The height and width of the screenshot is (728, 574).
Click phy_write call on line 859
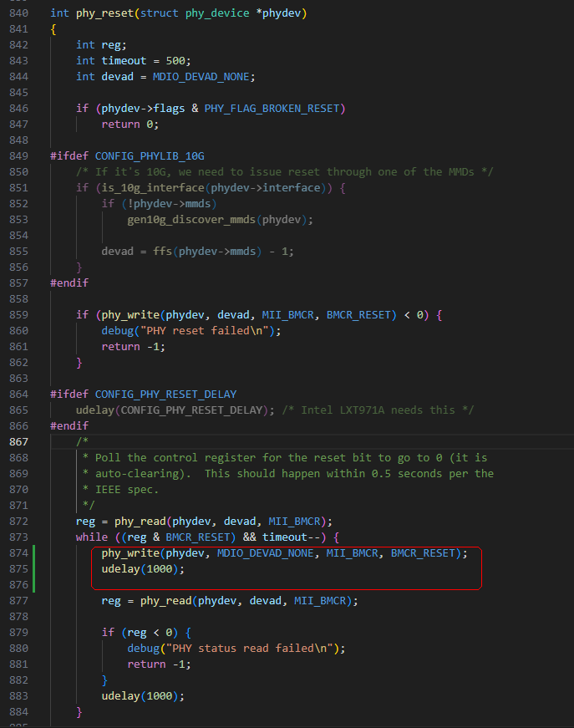tap(130, 315)
